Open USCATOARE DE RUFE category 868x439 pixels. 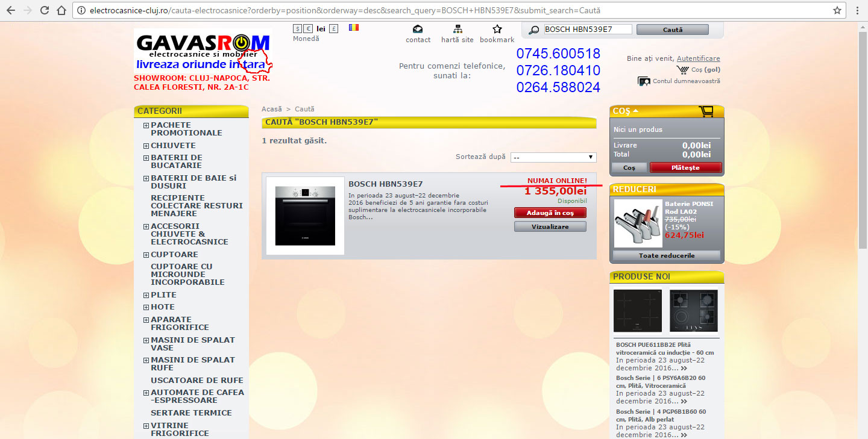tap(197, 380)
